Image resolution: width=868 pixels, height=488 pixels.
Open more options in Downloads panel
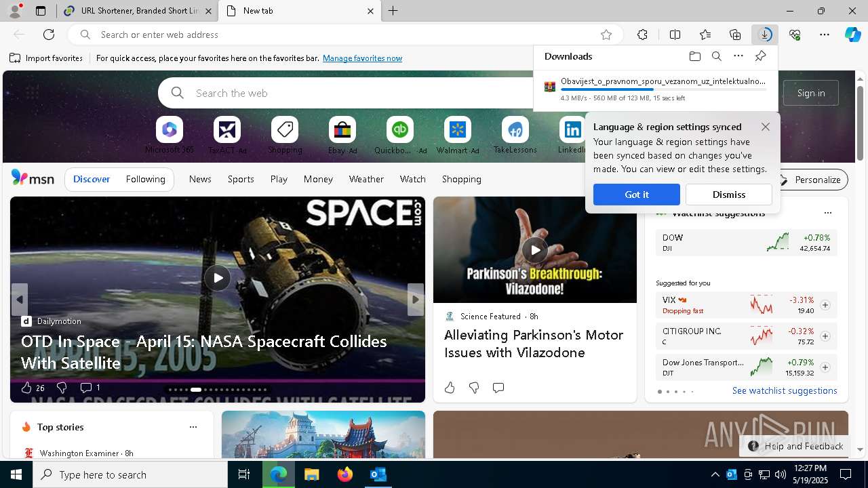coord(738,56)
